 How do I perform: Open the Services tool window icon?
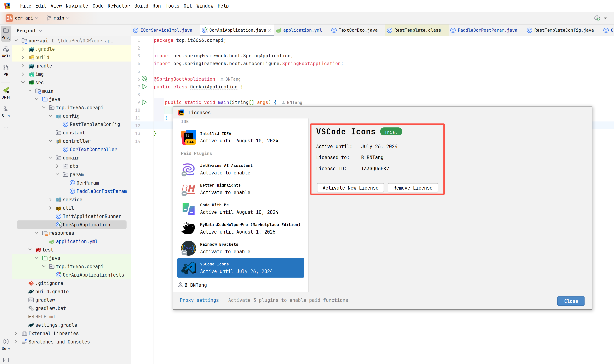(x=6, y=344)
